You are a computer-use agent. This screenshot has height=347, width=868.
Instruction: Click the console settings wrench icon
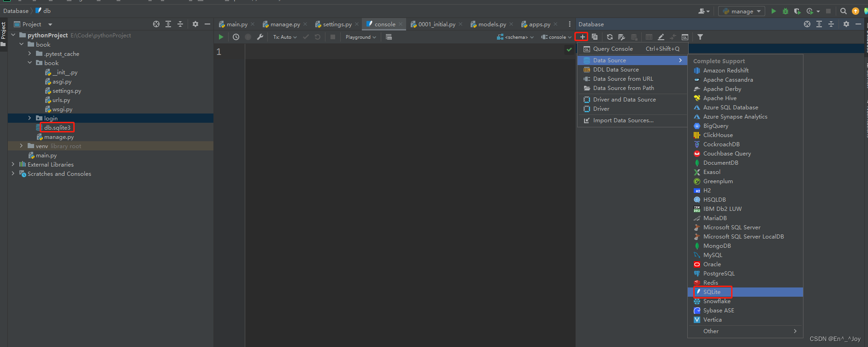pos(260,37)
